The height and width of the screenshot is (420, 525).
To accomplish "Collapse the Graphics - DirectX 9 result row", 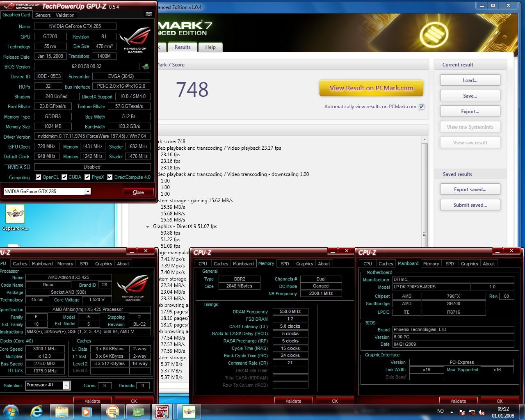I will (148, 226).
